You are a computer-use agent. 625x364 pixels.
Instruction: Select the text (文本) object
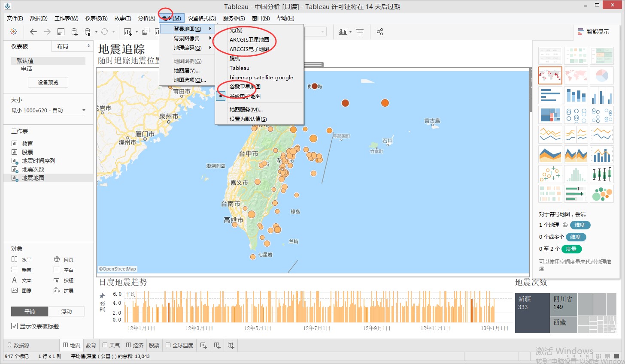[21, 280]
